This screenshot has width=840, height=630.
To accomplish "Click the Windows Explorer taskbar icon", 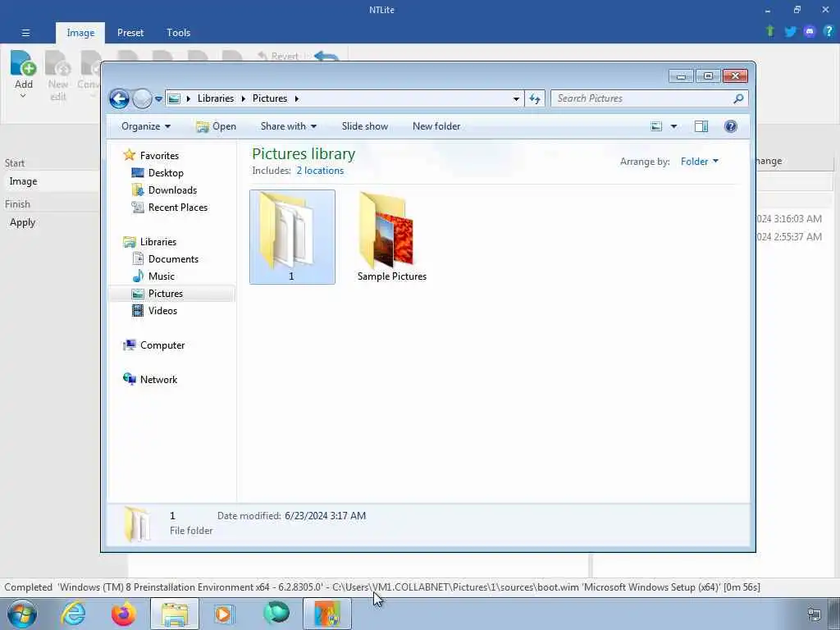I will [x=175, y=614].
